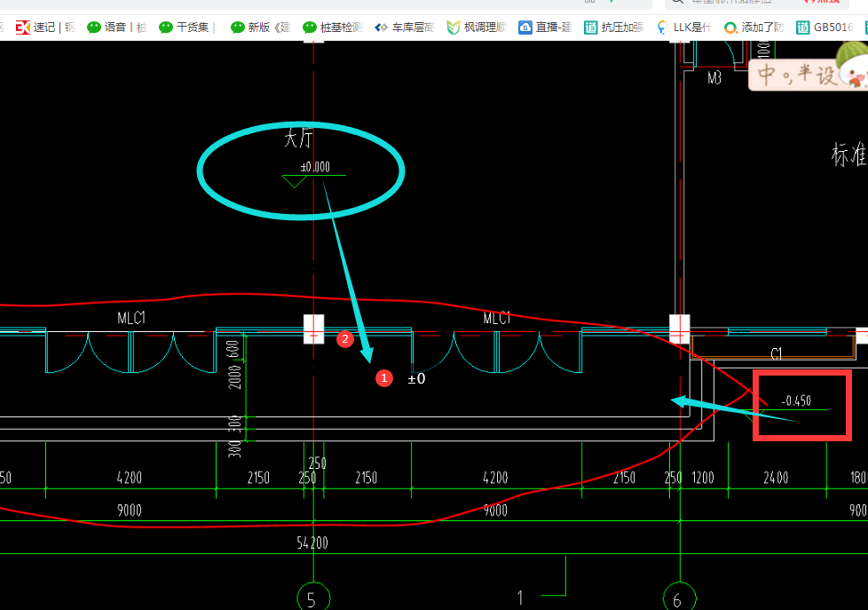Click the 2400 dimension value
The height and width of the screenshot is (610, 868).
point(776,478)
